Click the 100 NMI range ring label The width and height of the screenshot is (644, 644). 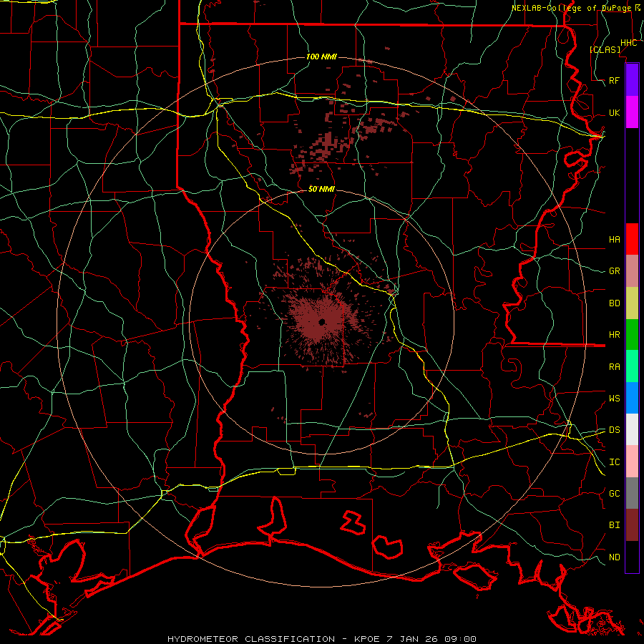pyautogui.click(x=321, y=57)
